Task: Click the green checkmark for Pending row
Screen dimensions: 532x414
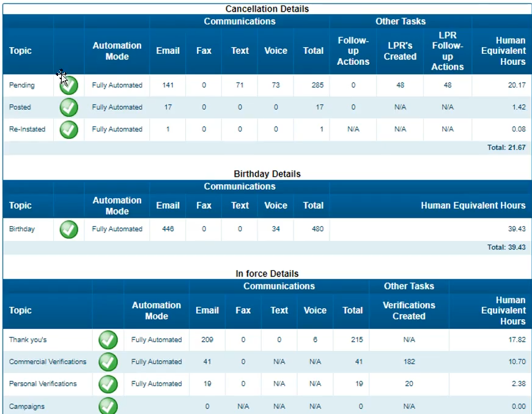Action: pos(69,85)
